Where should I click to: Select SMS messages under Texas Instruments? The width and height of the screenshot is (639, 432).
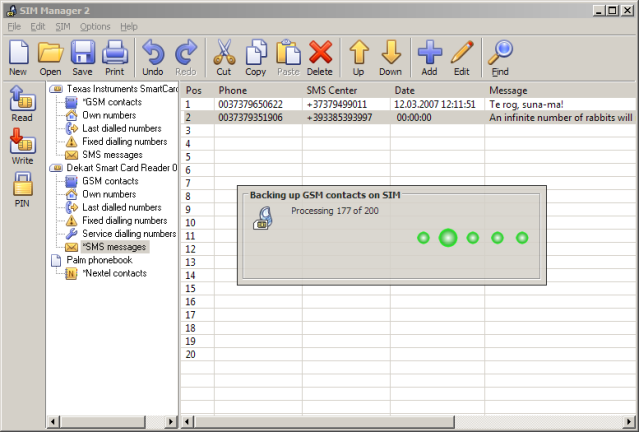pyautogui.click(x=112, y=155)
